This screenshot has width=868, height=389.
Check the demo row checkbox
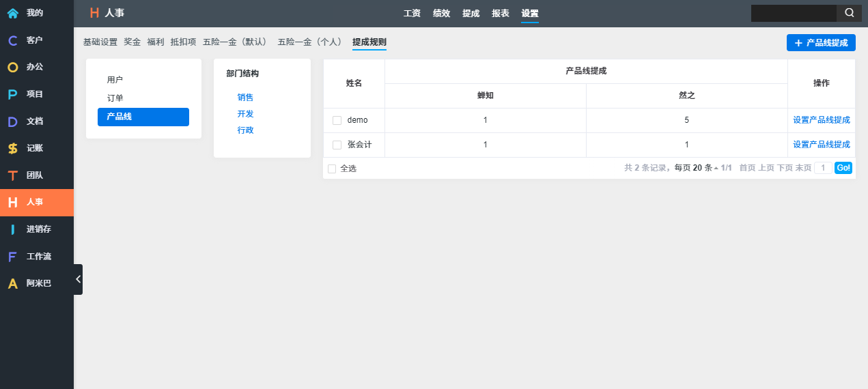click(x=337, y=120)
